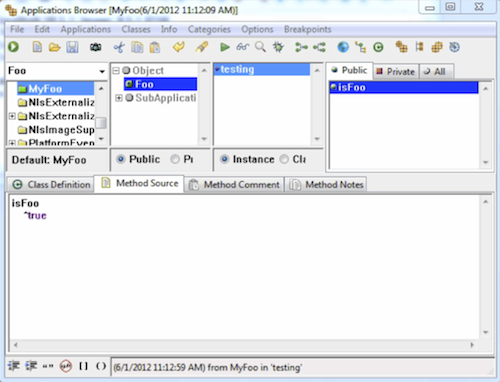Open the File menu
Viewport: 500px width, 382px height.
tap(17, 29)
